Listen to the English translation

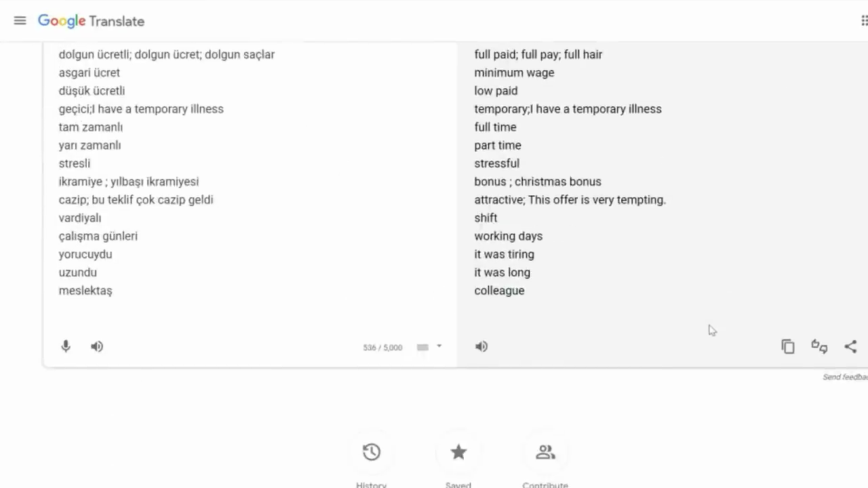click(481, 346)
